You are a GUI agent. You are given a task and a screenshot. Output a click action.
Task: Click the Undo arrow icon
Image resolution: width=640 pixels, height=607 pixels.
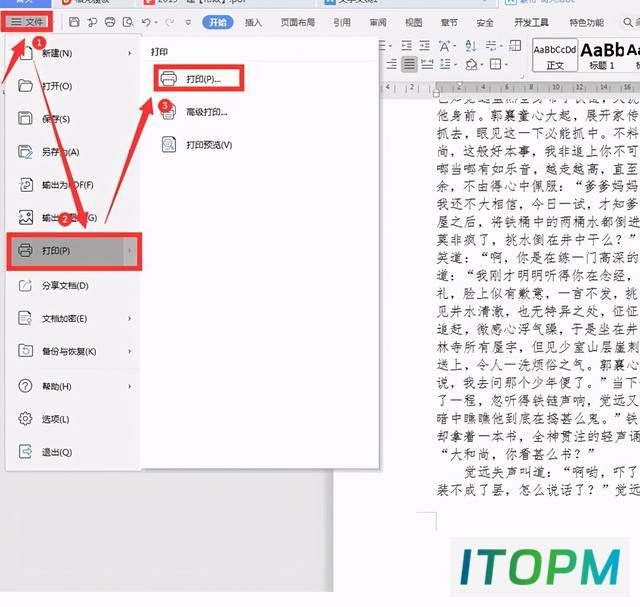point(146,22)
